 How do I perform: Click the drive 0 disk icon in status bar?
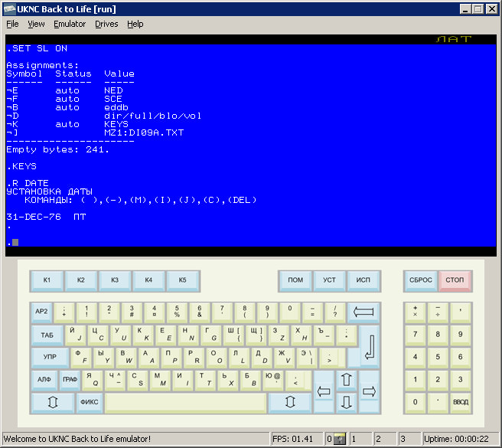340,440
